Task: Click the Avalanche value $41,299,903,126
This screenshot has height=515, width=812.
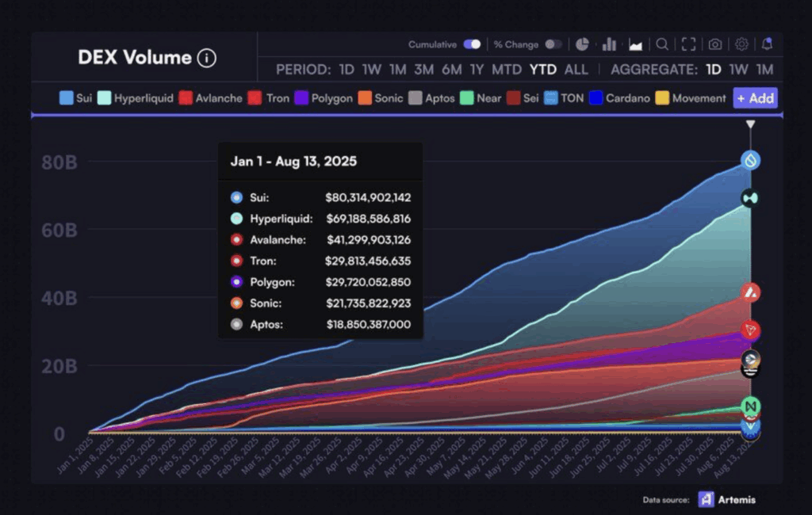Action: click(x=369, y=239)
